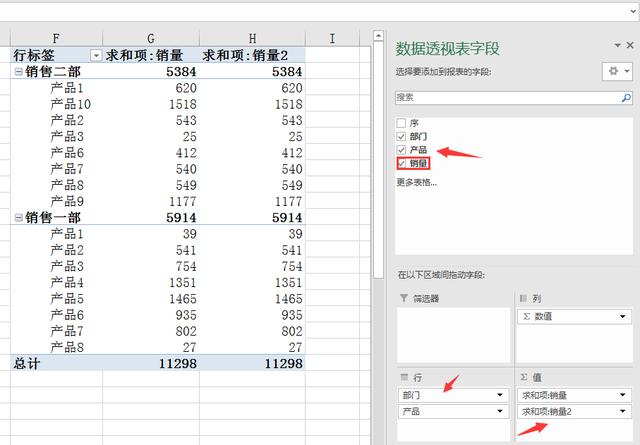This screenshot has width=640, height=445.
Task: Click the 筛选器 area funnel icon
Action: pos(404,298)
